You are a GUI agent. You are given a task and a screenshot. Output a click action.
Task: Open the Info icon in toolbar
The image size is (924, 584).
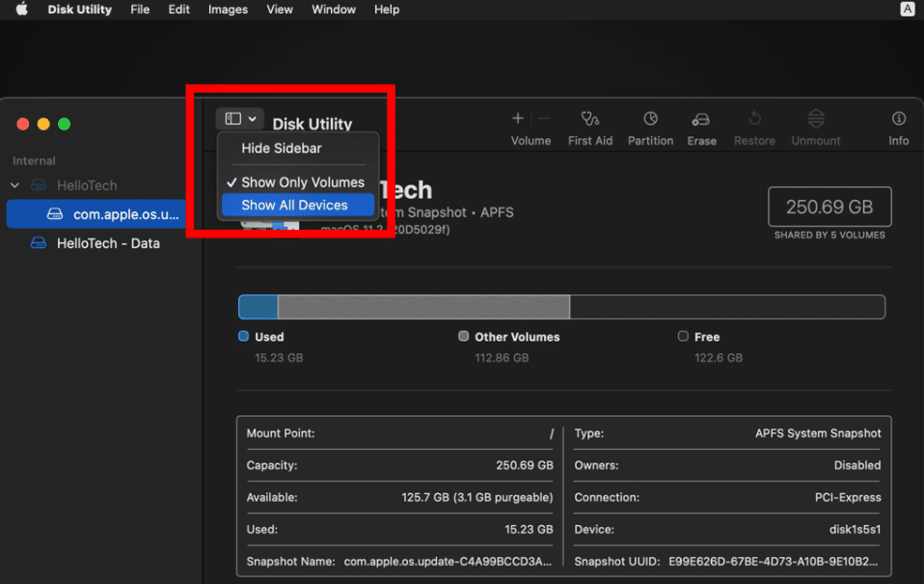[899, 119]
